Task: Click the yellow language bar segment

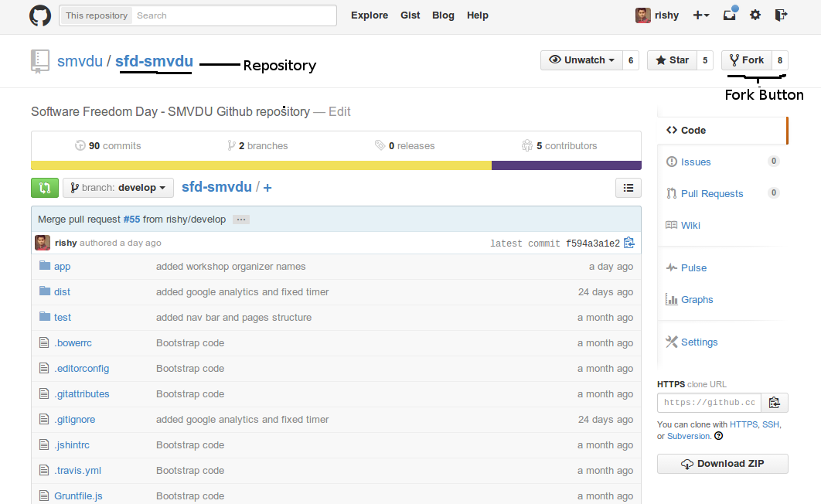Action: point(261,165)
